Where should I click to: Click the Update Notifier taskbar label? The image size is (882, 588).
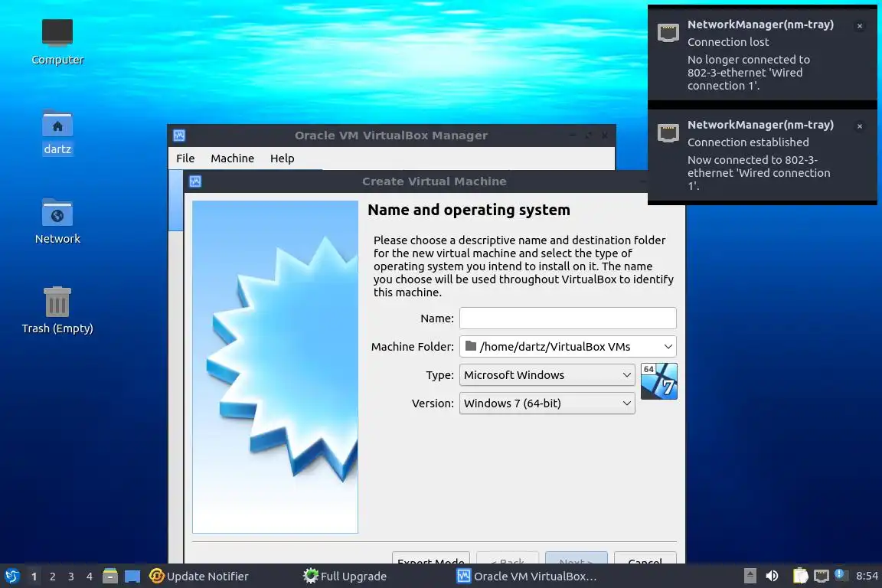[207, 577]
